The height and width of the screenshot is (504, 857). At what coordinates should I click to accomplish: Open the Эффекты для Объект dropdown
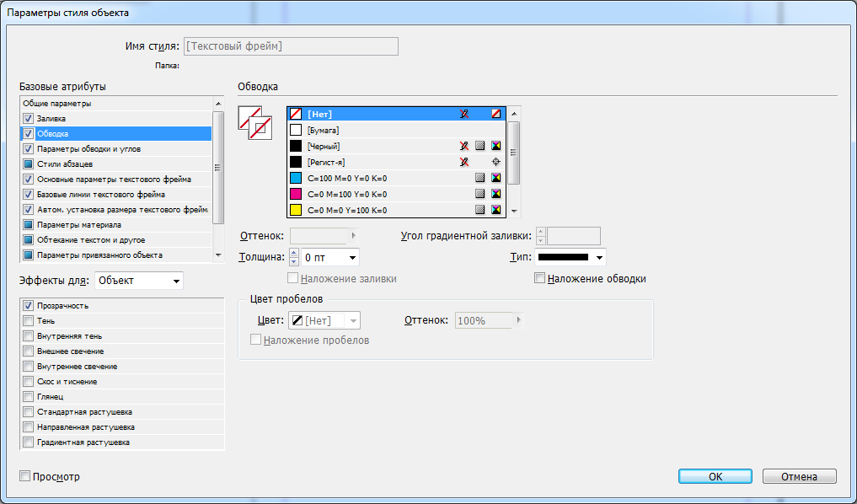(x=139, y=281)
